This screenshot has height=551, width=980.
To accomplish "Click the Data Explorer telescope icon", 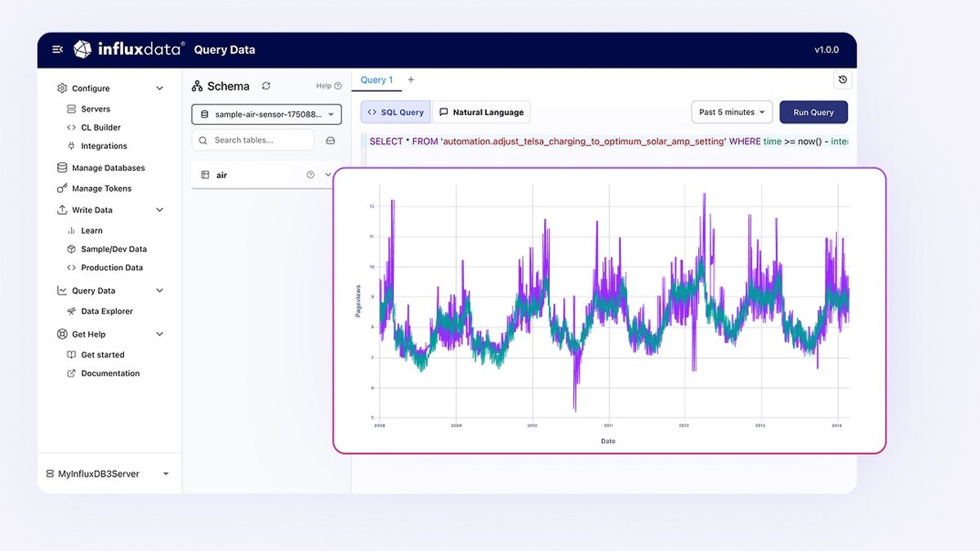I will point(72,311).
